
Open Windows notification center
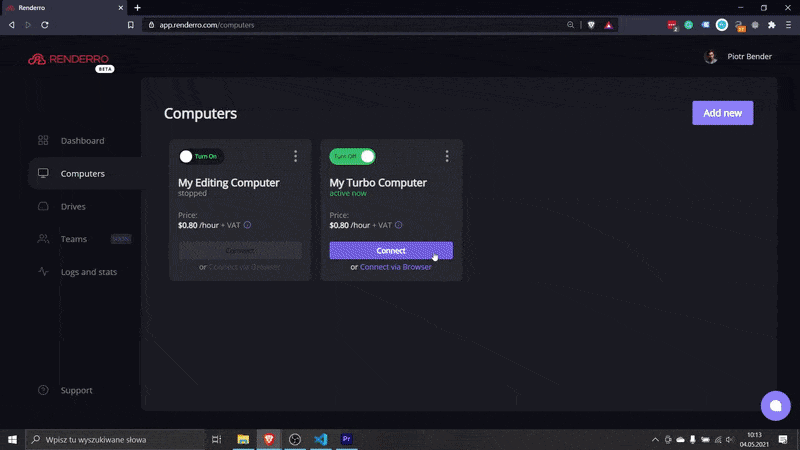(783, 439)
